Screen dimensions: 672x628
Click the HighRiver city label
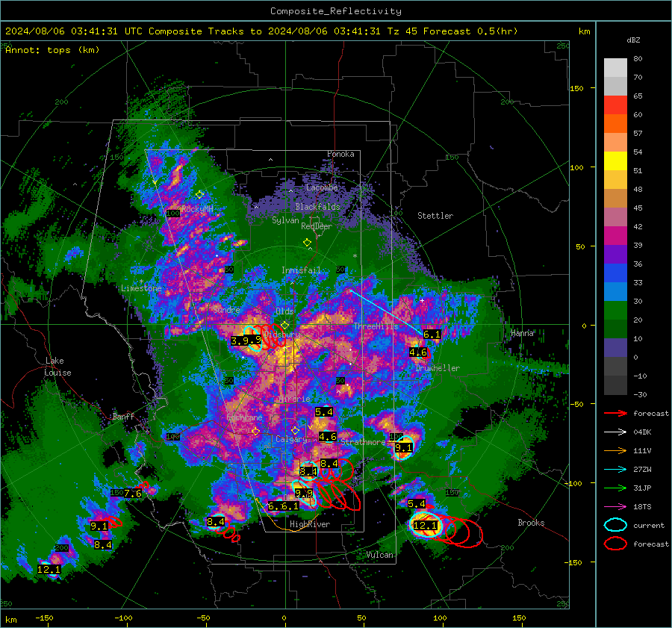click(x=310, y=524)
